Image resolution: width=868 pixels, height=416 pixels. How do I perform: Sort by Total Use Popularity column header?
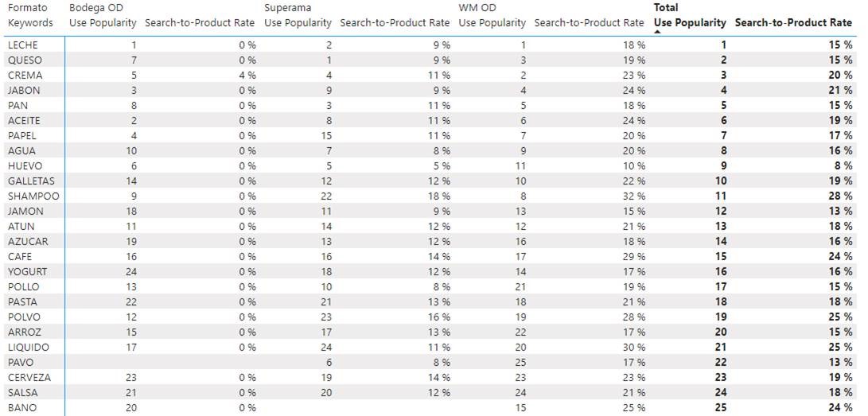tap(690, 23)
